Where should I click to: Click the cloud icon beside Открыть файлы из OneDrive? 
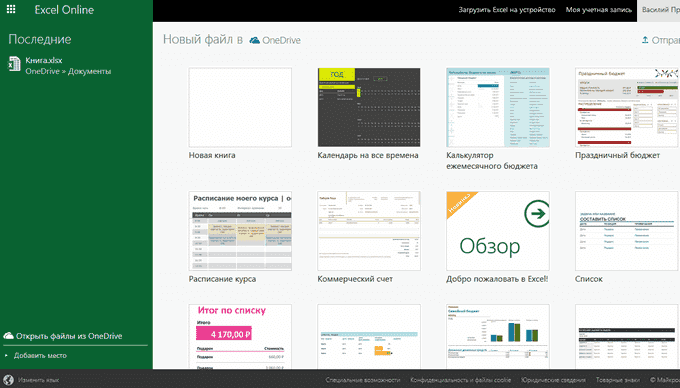pyautogui.click(x=8, y=336)
